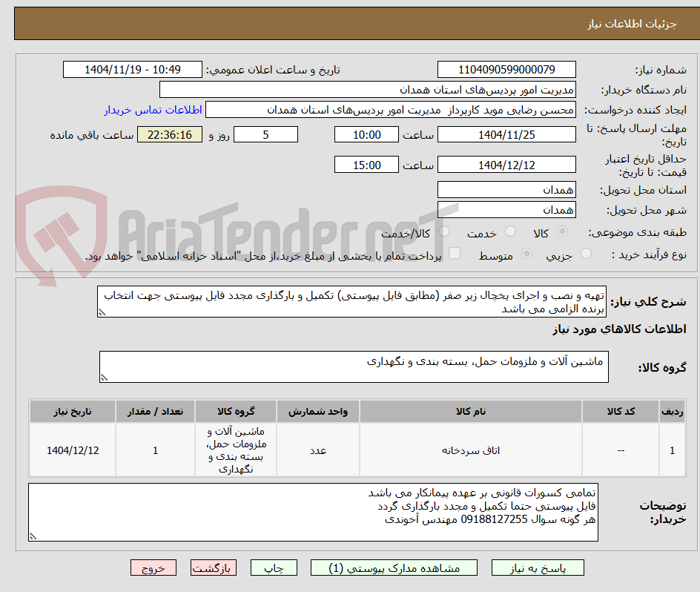Image resolution: width=700 pixels, height=592 pixels.
Task: Click the 'چاپ' print button
Action: point(274,568)
